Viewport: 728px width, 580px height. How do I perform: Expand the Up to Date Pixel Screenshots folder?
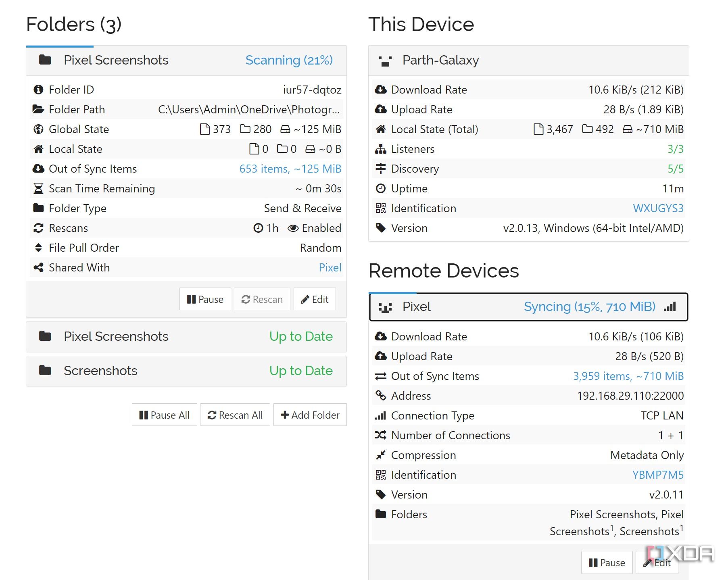(186, 336)
